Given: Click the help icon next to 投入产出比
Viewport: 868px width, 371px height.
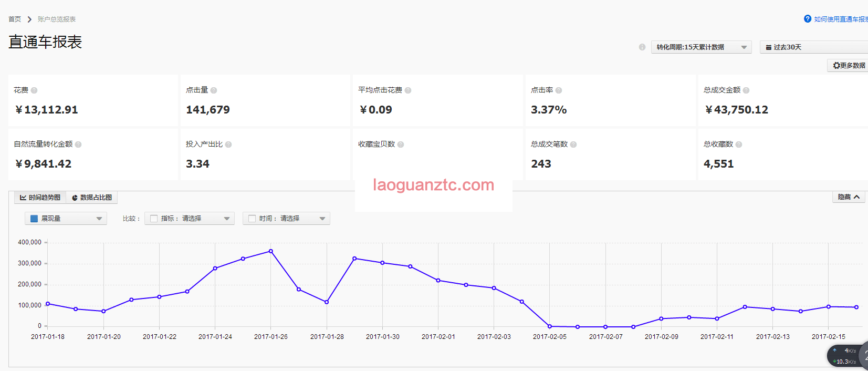Looking at the screenshot, I should tap(228, 145).
